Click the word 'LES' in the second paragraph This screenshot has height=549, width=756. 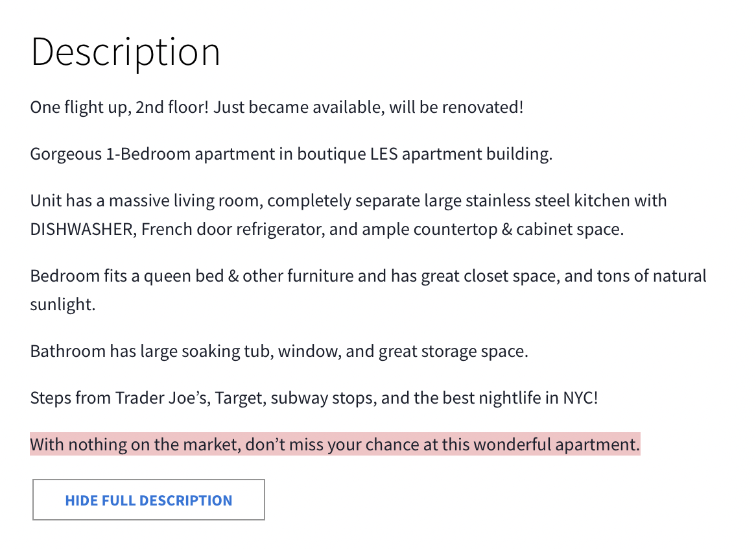tap(384, 154)
